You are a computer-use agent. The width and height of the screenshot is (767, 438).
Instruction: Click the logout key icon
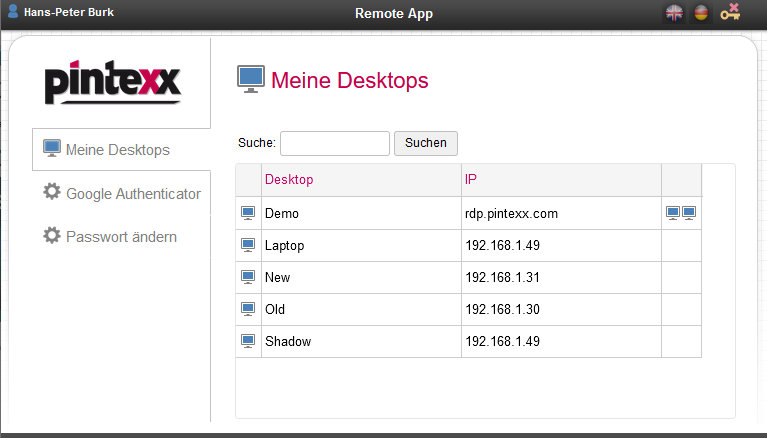(730, 13)
